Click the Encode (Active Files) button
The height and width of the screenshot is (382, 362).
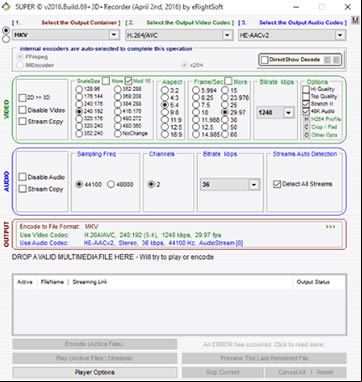pyautogui.click(x=95, y=344)
